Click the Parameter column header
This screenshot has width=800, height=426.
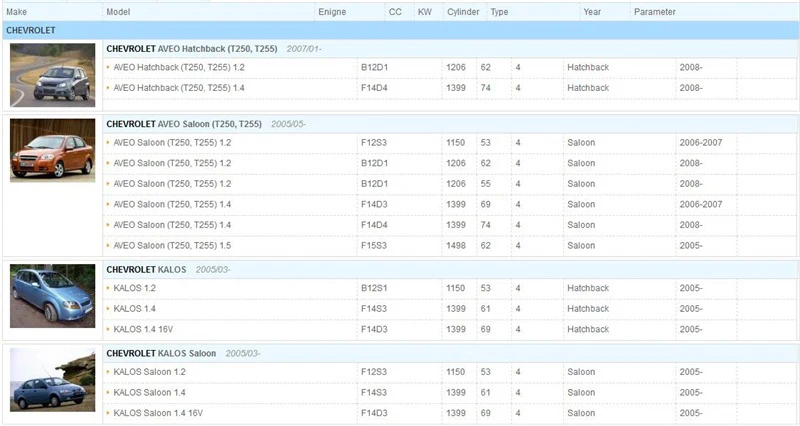click(655, 12)
